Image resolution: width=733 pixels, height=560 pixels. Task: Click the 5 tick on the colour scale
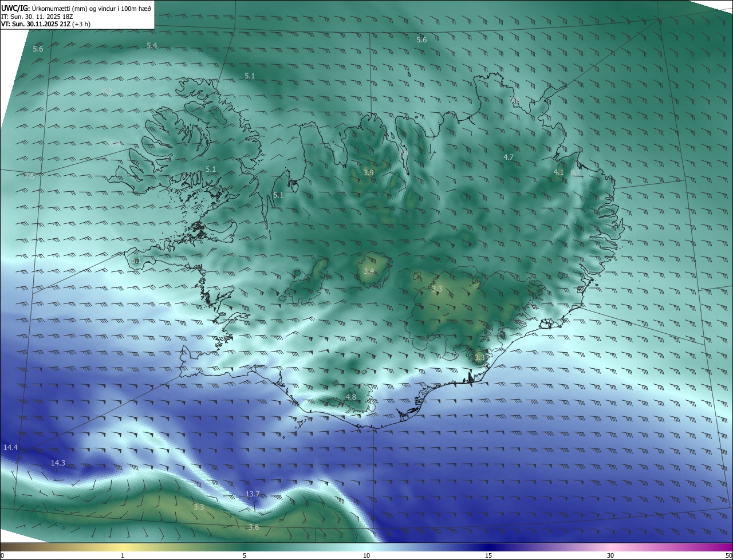pyautogui.click(x=245, y=555)
